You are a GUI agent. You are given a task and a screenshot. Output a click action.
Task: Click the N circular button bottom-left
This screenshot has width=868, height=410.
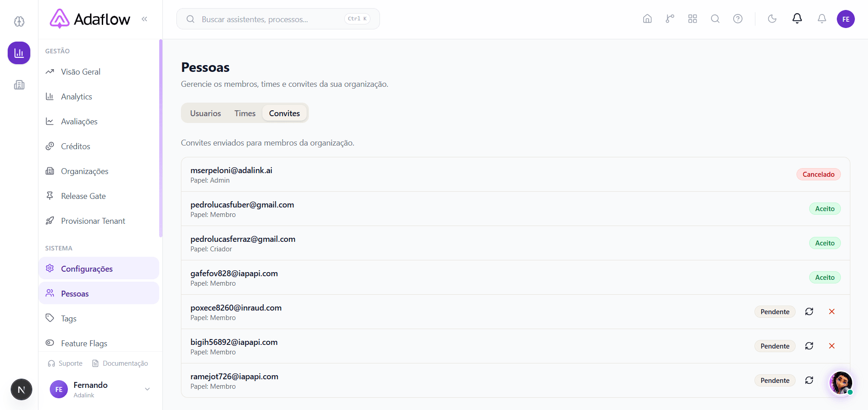click(21, 390)
